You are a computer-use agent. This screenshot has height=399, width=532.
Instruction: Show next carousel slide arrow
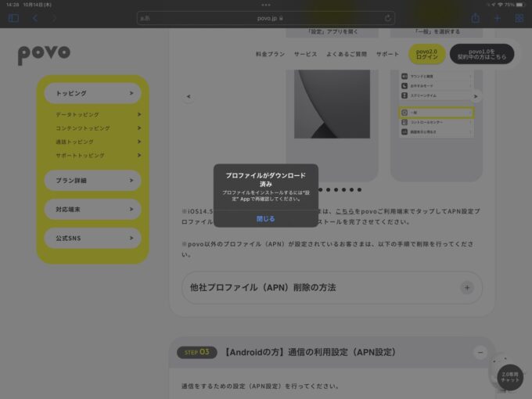(x=476, y=96)
